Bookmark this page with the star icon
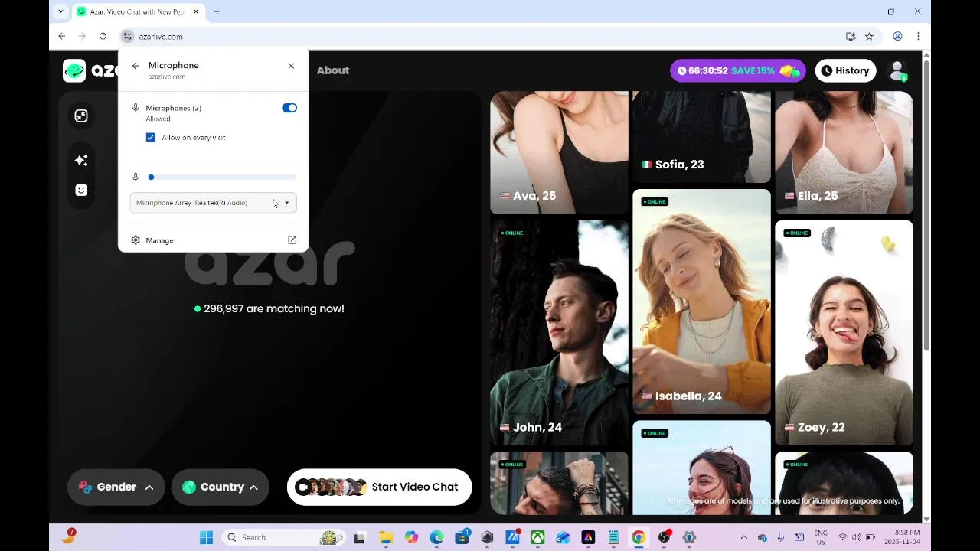 pyautogui.click(x=869, y=36)
